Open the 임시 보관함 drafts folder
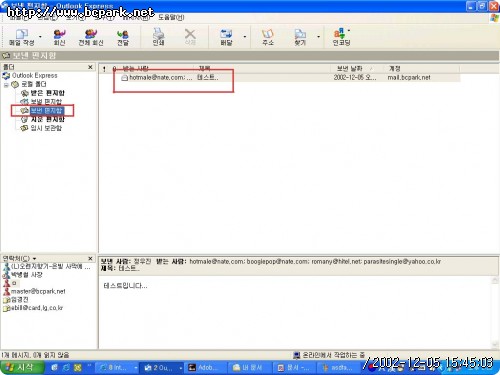 tap(46, 128)
